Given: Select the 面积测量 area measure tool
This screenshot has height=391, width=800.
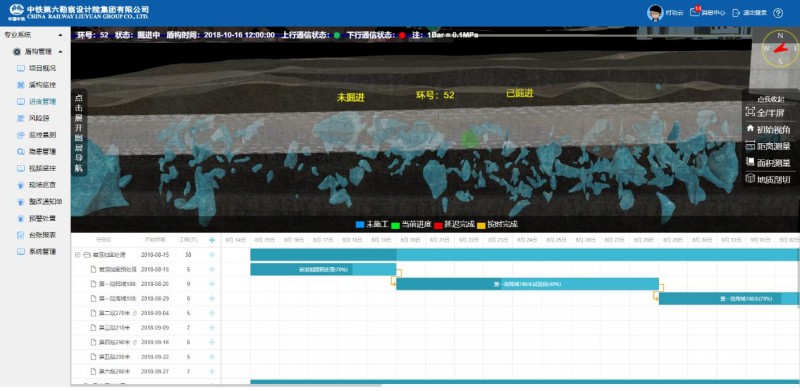Looking at the screenshot, I should pyautogui.click(x=749, y=162).
